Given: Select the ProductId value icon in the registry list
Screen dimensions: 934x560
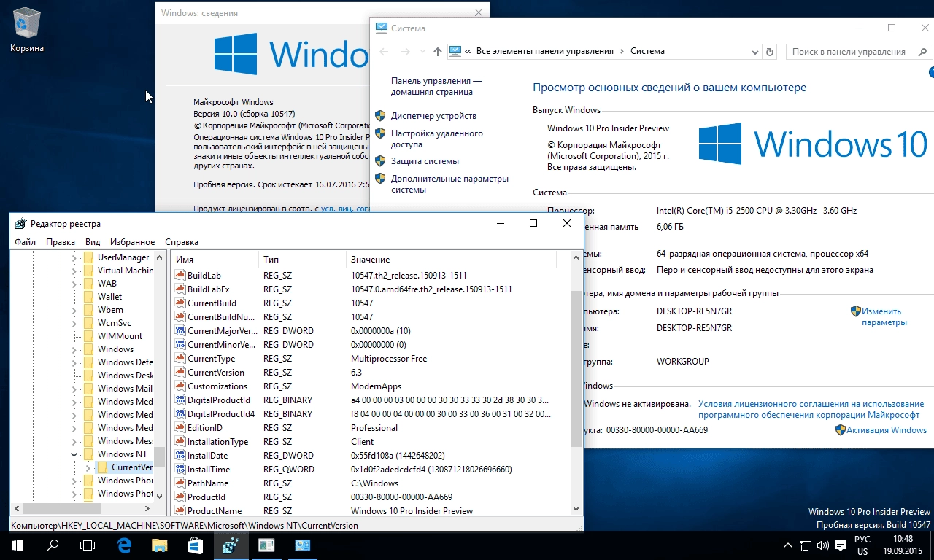Looking at the screenshot, I should [181, 497].
